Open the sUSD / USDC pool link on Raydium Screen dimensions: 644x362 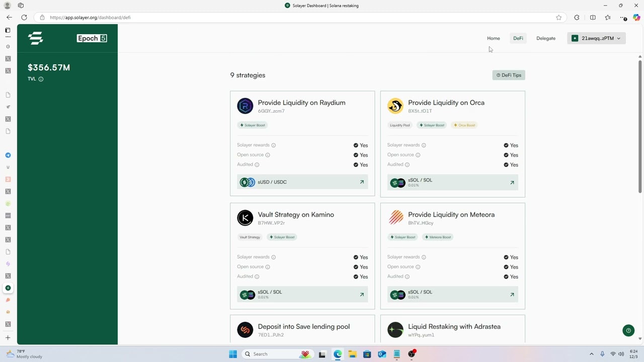(x=302, y=182)
